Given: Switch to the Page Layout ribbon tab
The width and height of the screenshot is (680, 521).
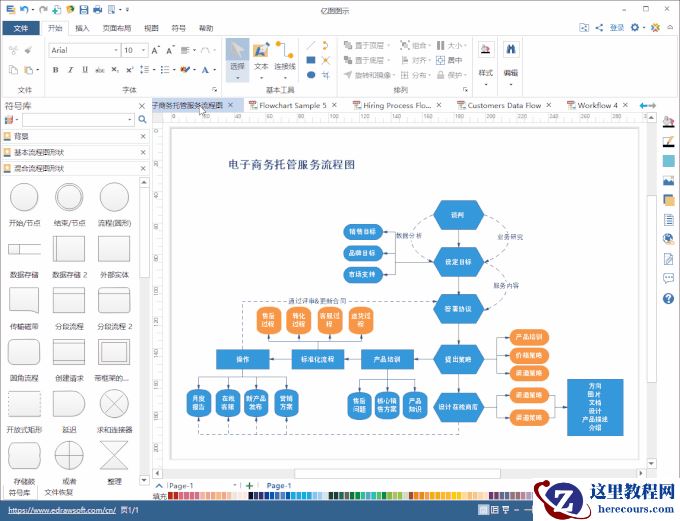Looking at the screenshot, I should [x=117, y=28].
